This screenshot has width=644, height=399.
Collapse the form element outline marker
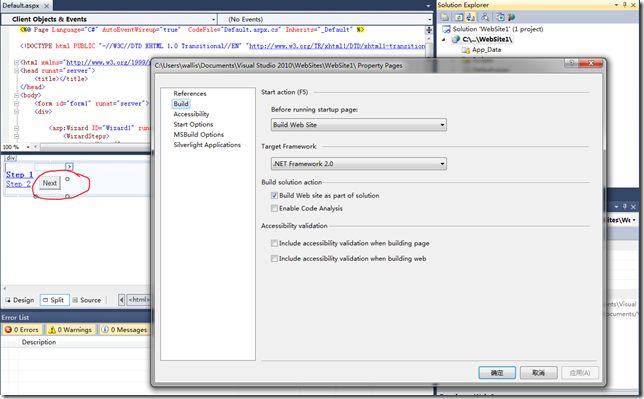[x=16, y=104]
